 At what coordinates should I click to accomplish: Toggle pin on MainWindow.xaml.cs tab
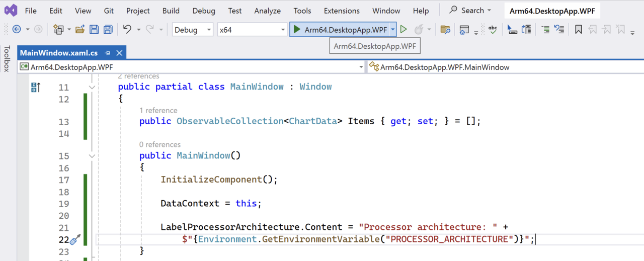(108, 53)
